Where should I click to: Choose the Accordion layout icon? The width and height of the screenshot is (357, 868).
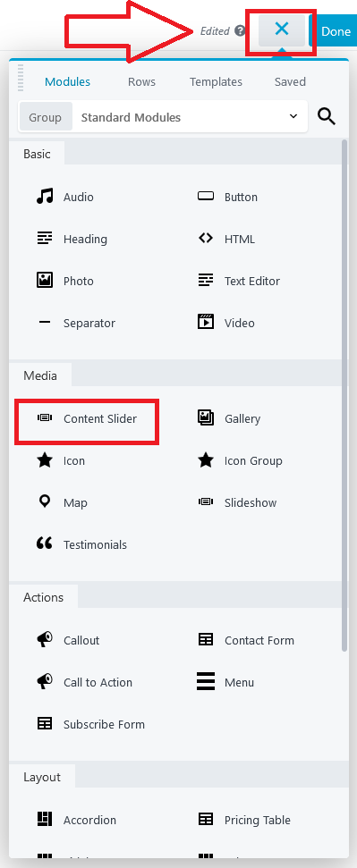(x=45, y=820)
